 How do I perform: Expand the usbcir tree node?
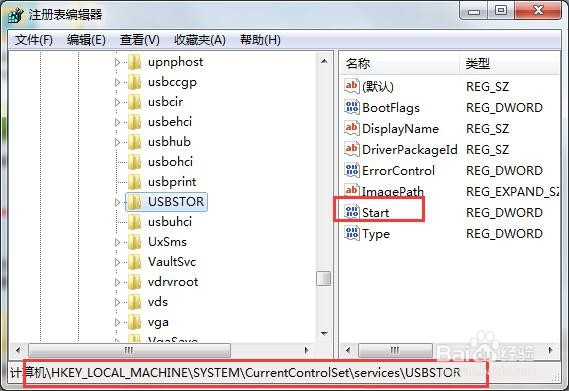(x=117, y=102)
